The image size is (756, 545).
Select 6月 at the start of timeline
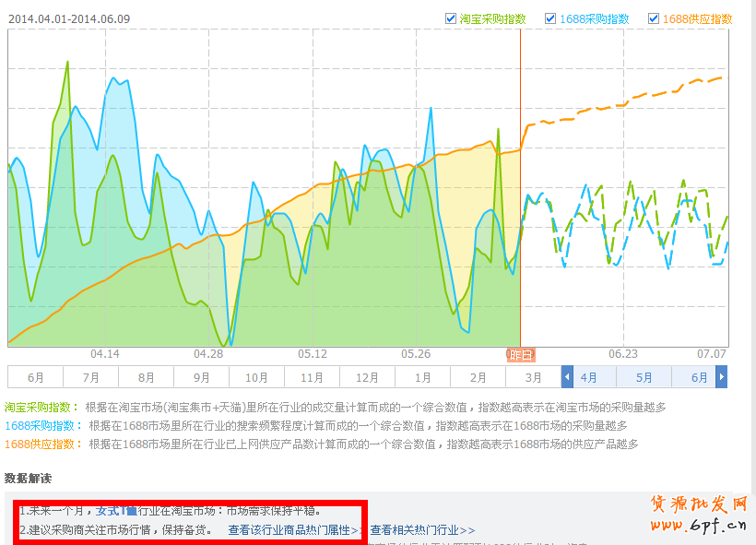point(36,377)
